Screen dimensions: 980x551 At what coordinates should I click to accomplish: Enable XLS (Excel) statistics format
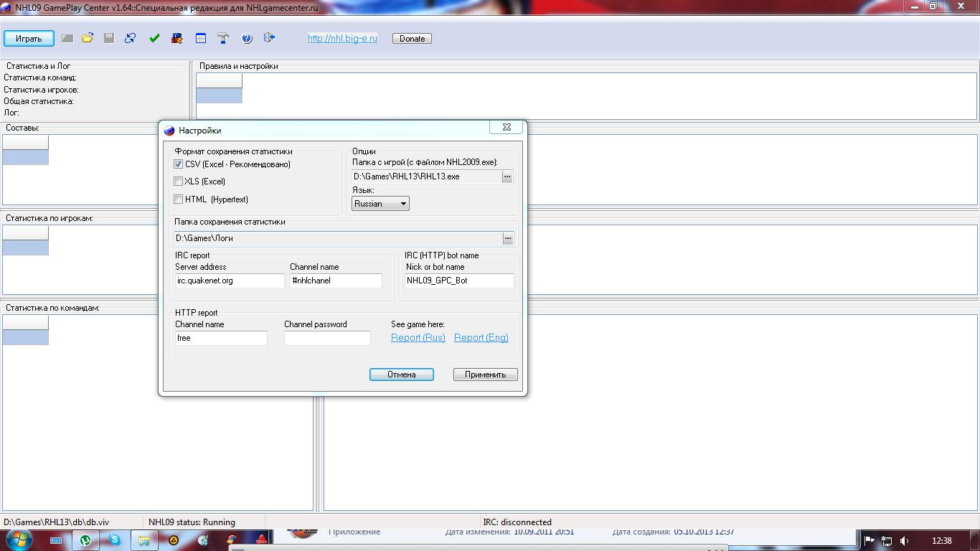[179, 182]
